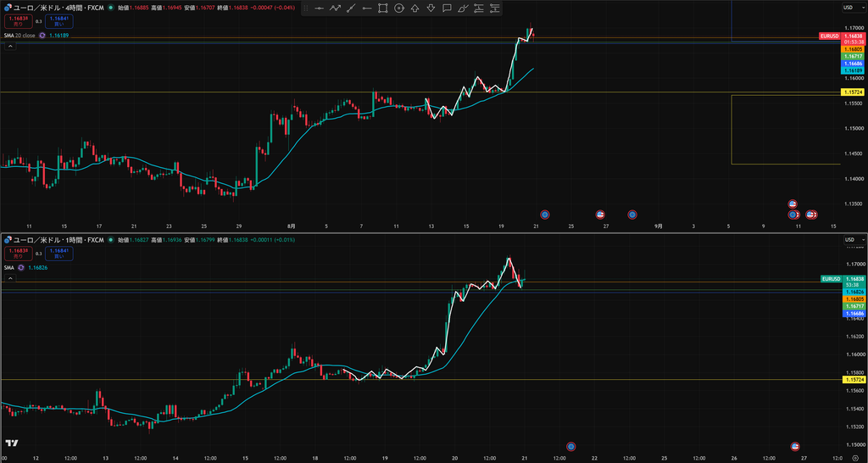Collapse the indicator legend in 4-hour chart
Viewport: 868px width, 463px height.
coord(10,47)
